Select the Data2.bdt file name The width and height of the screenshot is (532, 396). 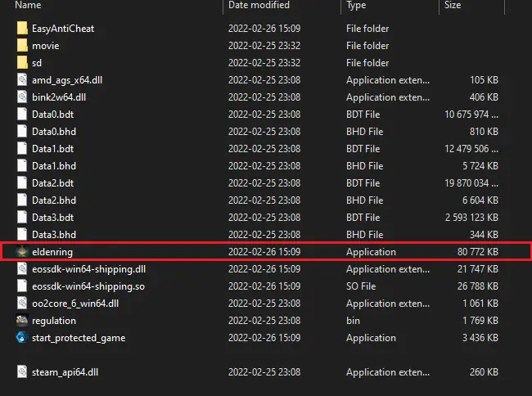[52, 183]
